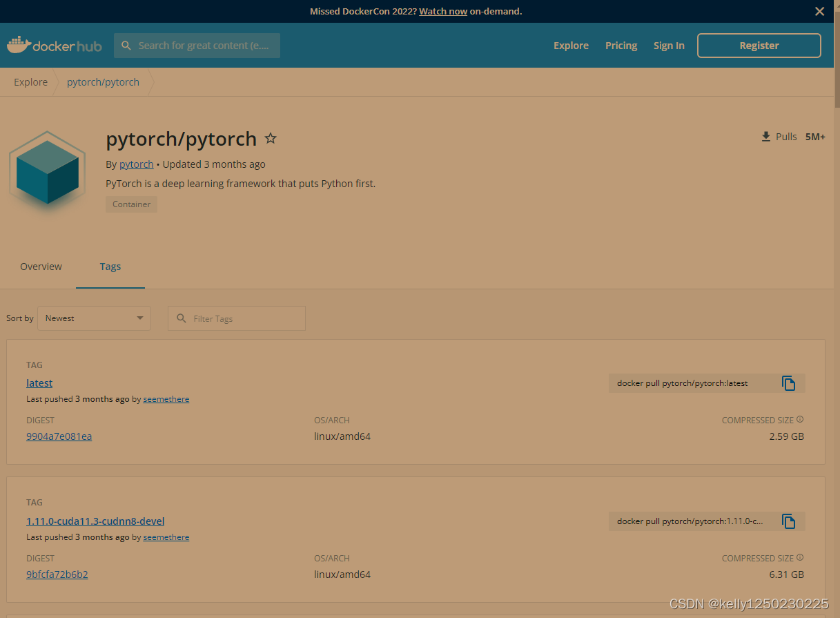Click the pytorch/pytorch page heading
Screen dimensions: 840x618
click(x=182, y=139)
